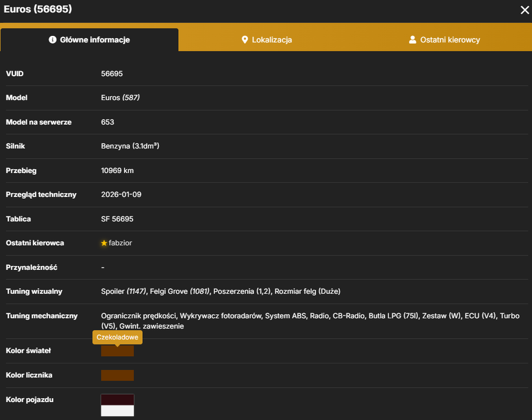Click the Euros (56695) window title
Screen dimensions: 532x420
coord(38,9)
